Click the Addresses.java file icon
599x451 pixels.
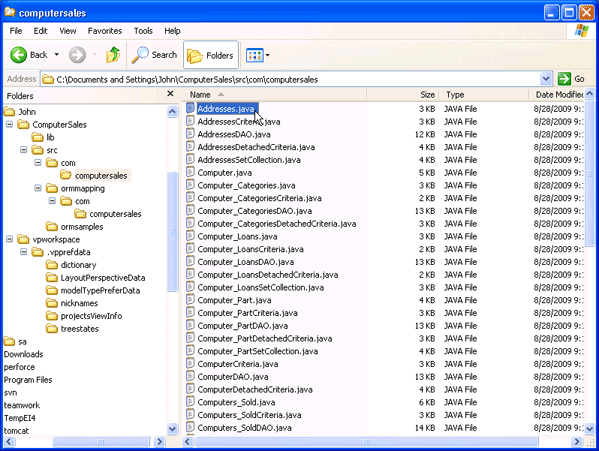(x=190, y=108)
